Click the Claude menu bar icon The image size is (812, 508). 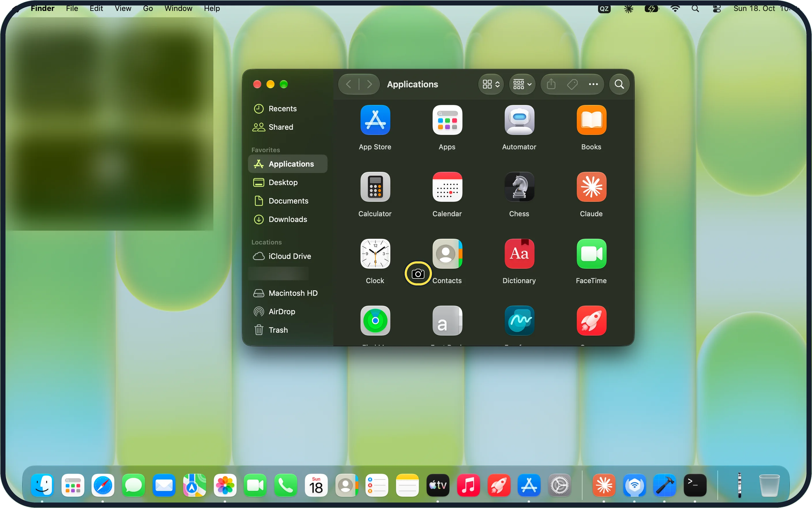click(629, 9)
